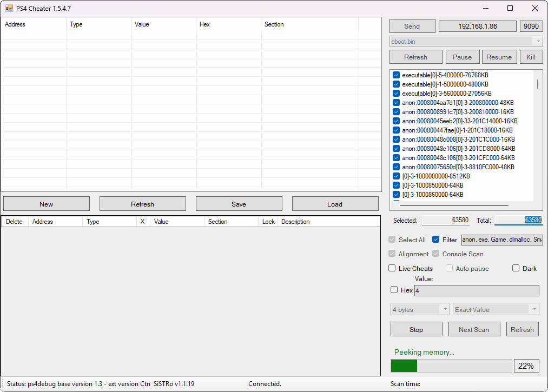Click the Peeking memory status label
This screenshot has height=392, width=548.
[x=424, y=352]
